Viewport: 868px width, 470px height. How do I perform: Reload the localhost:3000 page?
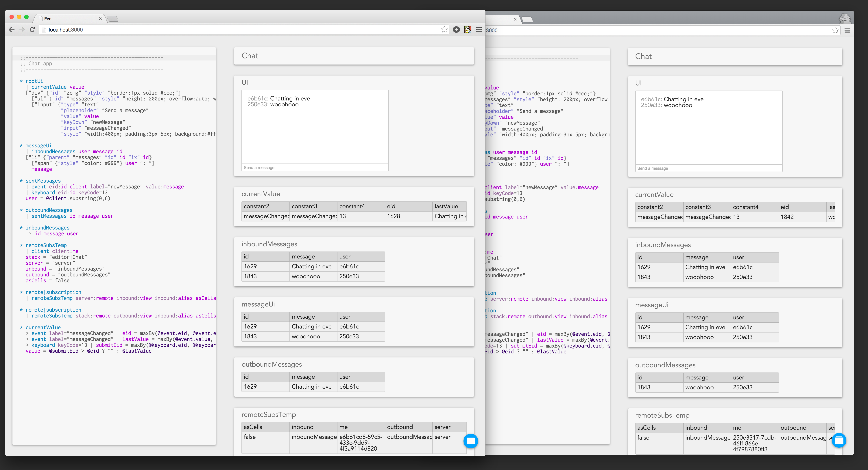pyautogui.click(x=32, y=30)
